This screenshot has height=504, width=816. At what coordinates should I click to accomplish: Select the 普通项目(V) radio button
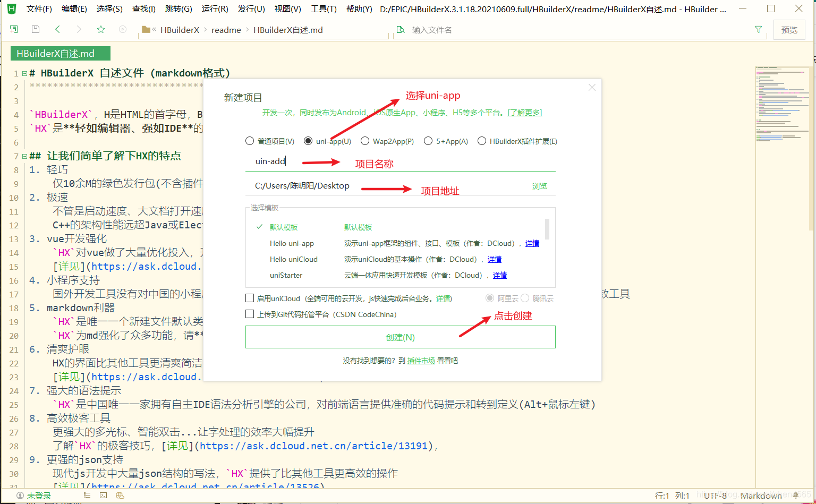[x=250, y=141]
